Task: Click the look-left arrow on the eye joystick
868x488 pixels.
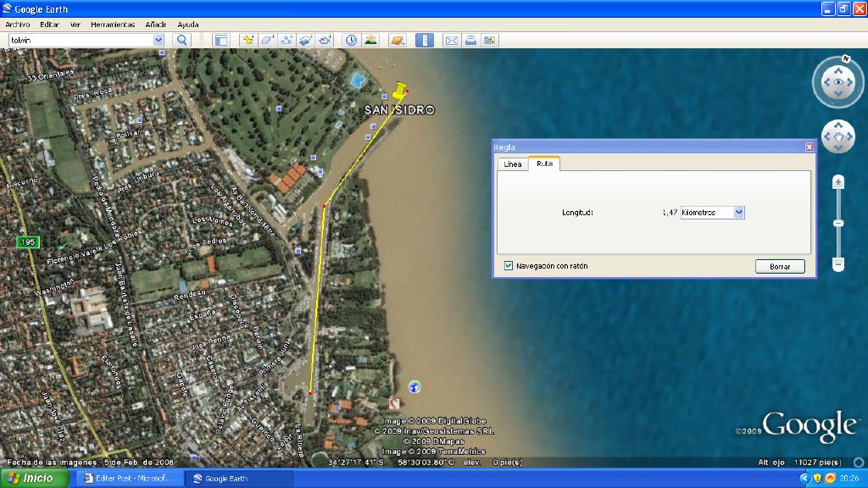Action: (x=826, y=82)
